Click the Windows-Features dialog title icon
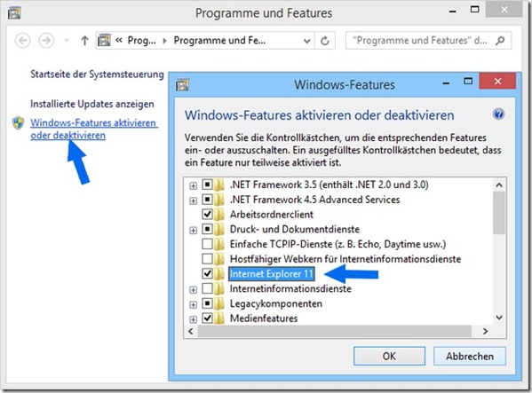 (183, 84)
